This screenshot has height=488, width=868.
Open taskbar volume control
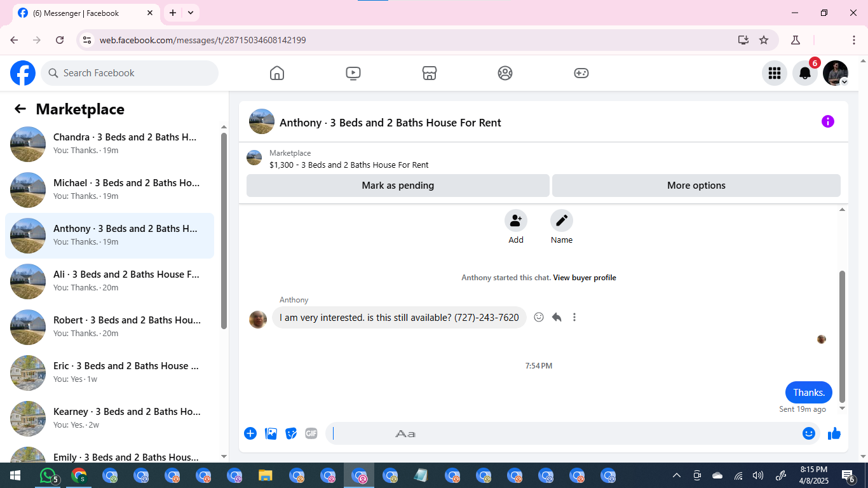coord(758,475)
